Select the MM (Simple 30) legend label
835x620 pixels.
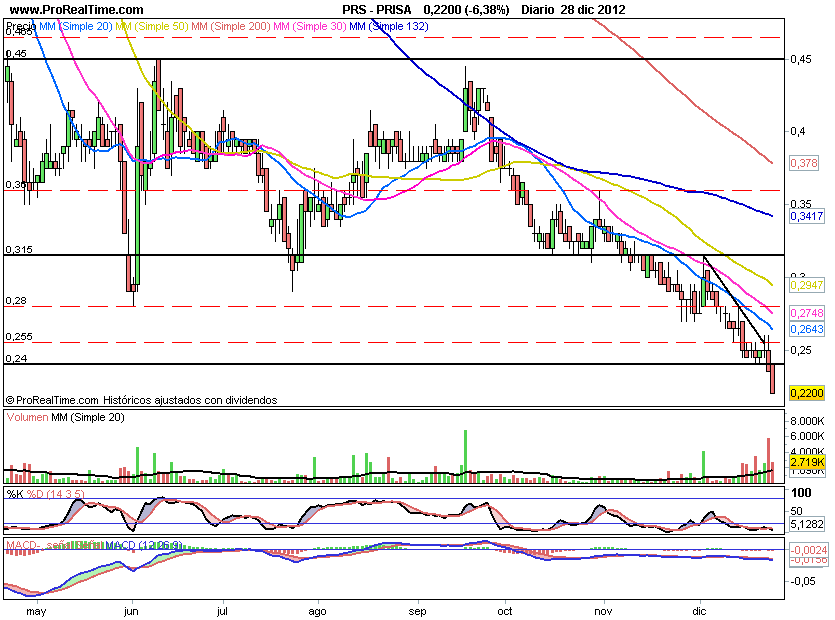click(x=310, y=26)
